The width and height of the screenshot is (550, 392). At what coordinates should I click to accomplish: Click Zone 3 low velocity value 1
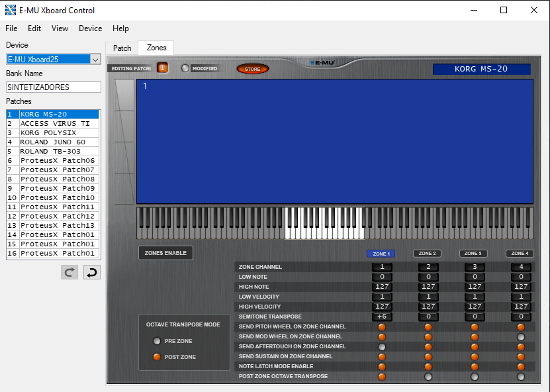475,297
